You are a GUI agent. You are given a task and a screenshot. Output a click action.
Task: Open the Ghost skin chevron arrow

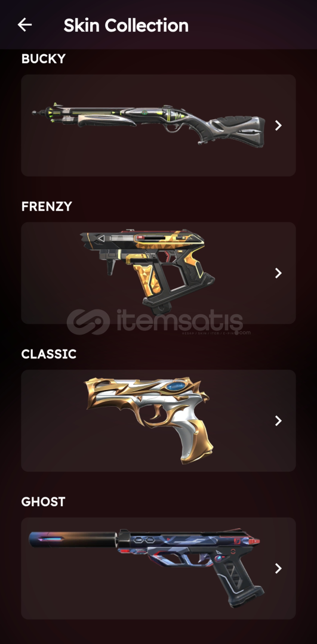[278, 568]
